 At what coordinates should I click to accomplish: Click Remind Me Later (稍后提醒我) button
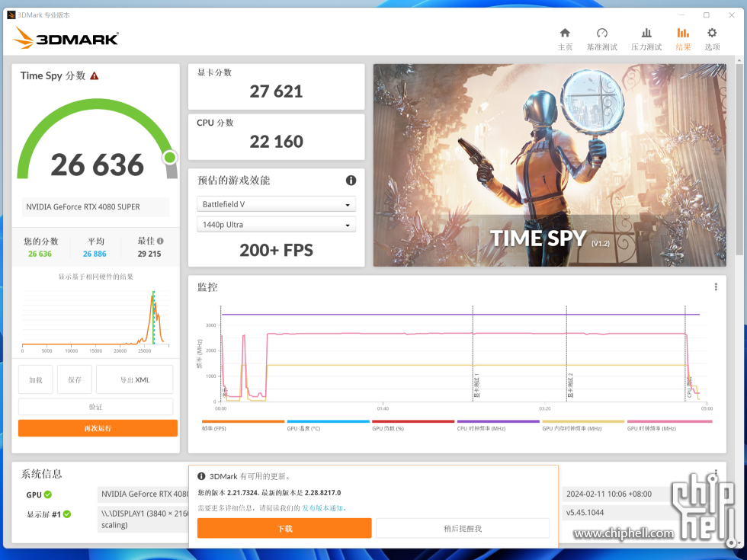coord(463,528)
